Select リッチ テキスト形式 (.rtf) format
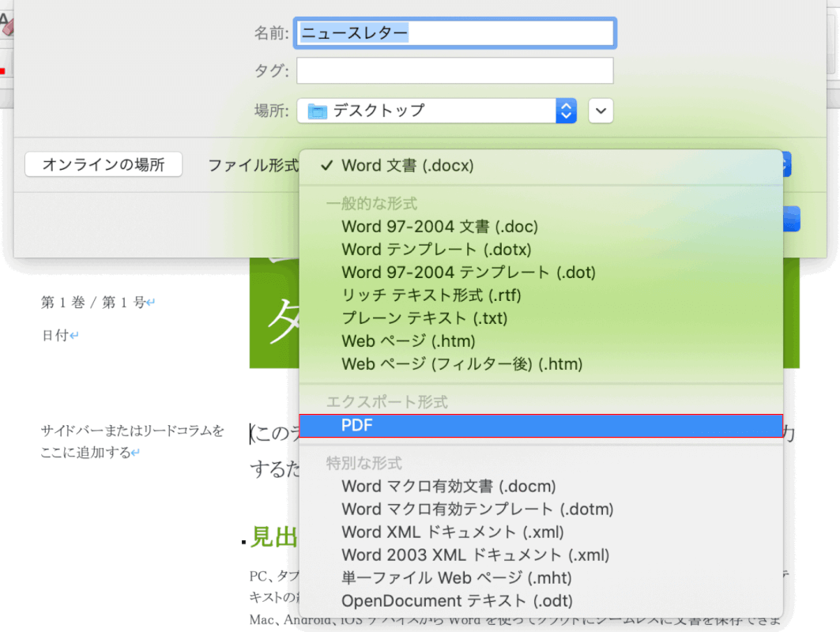840x632 pixels. pyautogui.click(x=424, y=295)
